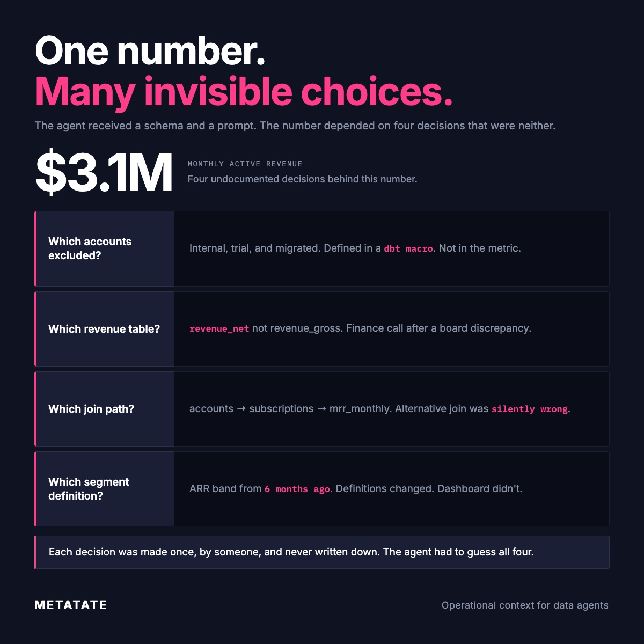This screenshot has width=644, height=644.
Task: Click the 'dbt macro' highlighted code text
Action: point(408,249)
